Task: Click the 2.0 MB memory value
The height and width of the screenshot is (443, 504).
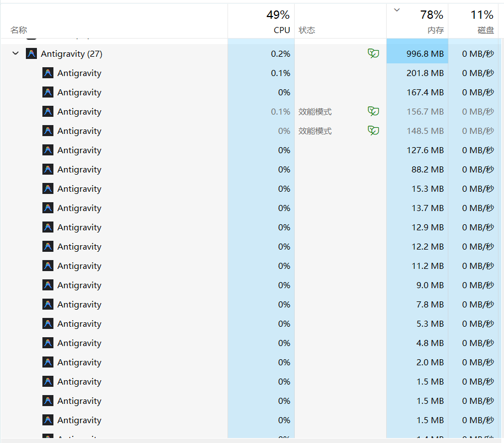Action: [x=430, y=363]
